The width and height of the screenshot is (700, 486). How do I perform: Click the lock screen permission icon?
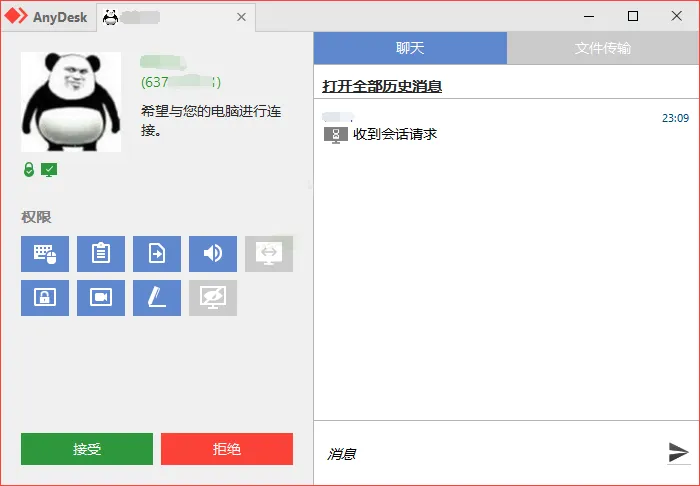point(45,298)
